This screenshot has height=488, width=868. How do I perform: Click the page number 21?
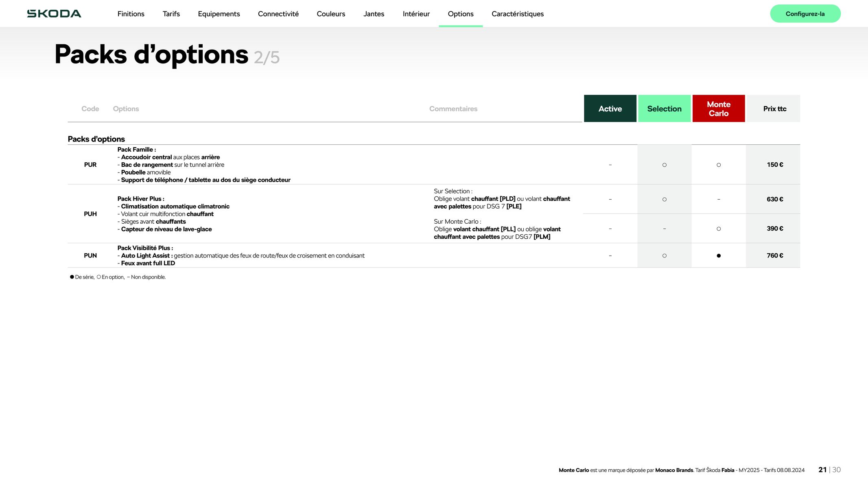822,470
